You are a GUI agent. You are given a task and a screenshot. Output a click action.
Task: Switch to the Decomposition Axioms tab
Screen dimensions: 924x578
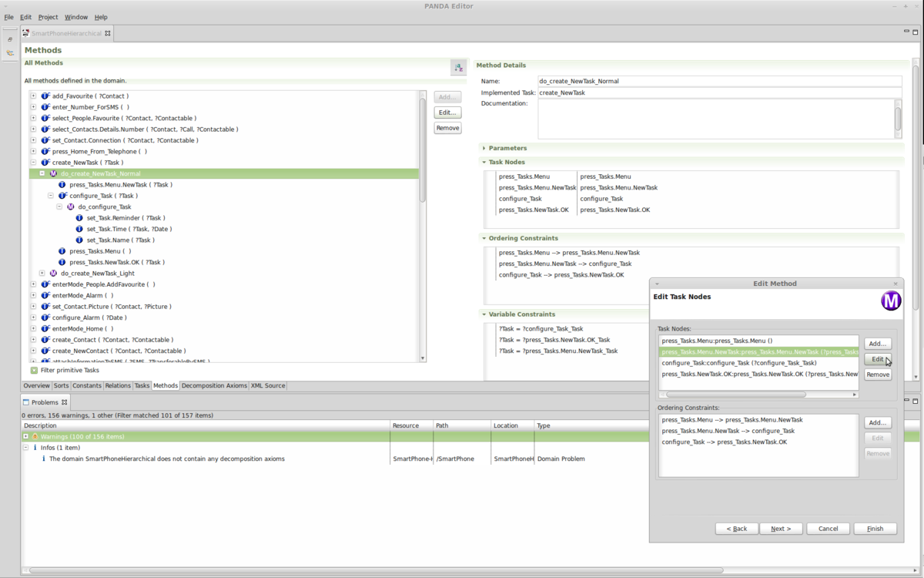tap(214, 385)
